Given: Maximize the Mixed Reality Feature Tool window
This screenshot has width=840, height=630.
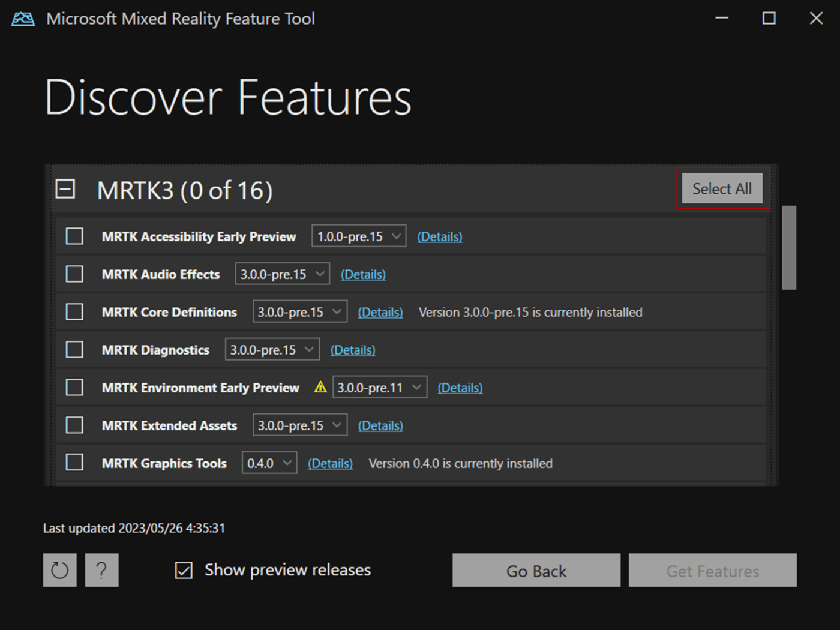Looking at the screenshot, I should tap(769, 19).
